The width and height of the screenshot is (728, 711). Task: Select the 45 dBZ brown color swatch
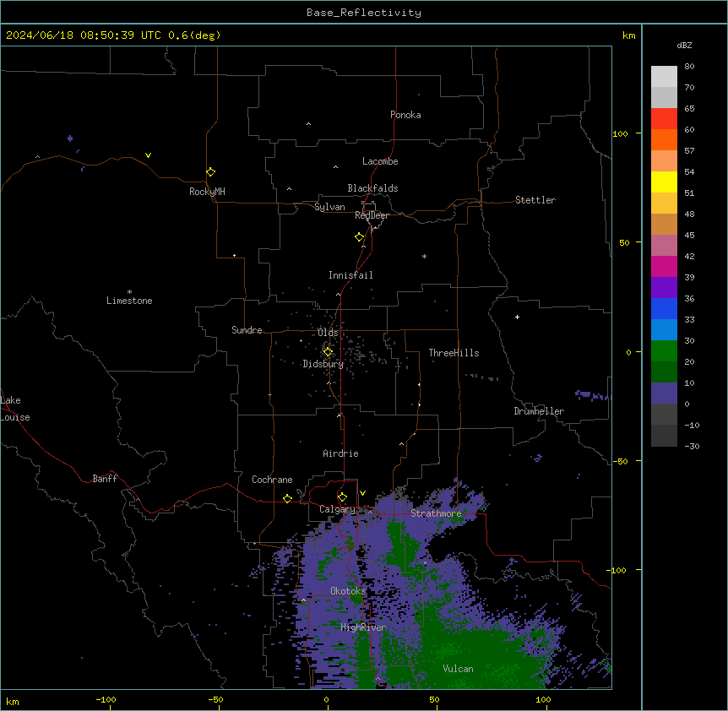click(x=664, y=224)
